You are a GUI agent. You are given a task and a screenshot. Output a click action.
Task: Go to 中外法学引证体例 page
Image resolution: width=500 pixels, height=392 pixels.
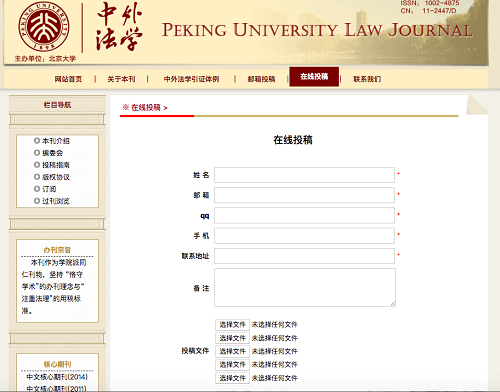[191, 79]
